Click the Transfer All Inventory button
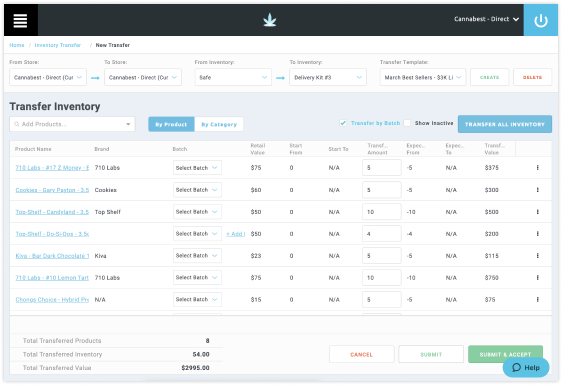562x385 pixels. point(505,124)
